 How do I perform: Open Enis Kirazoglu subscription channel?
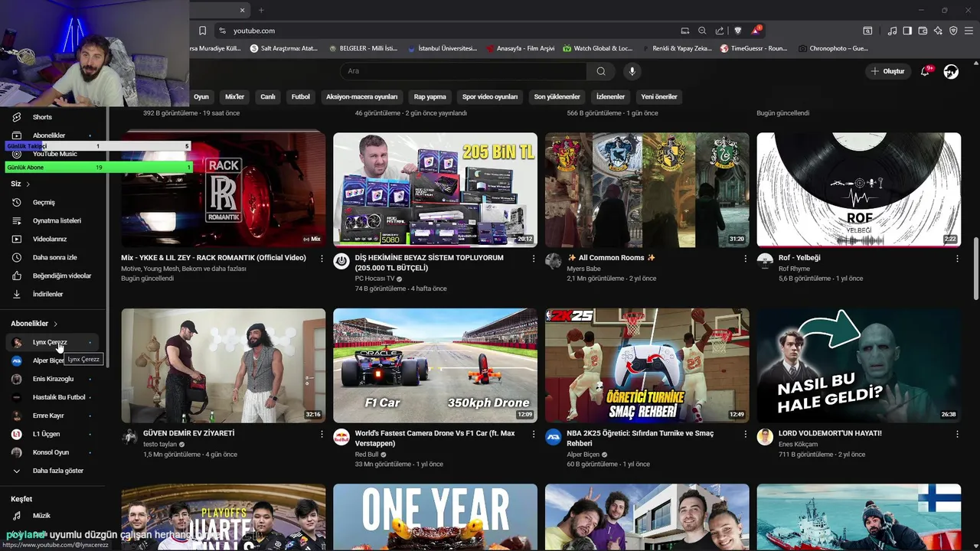point(54,379)
